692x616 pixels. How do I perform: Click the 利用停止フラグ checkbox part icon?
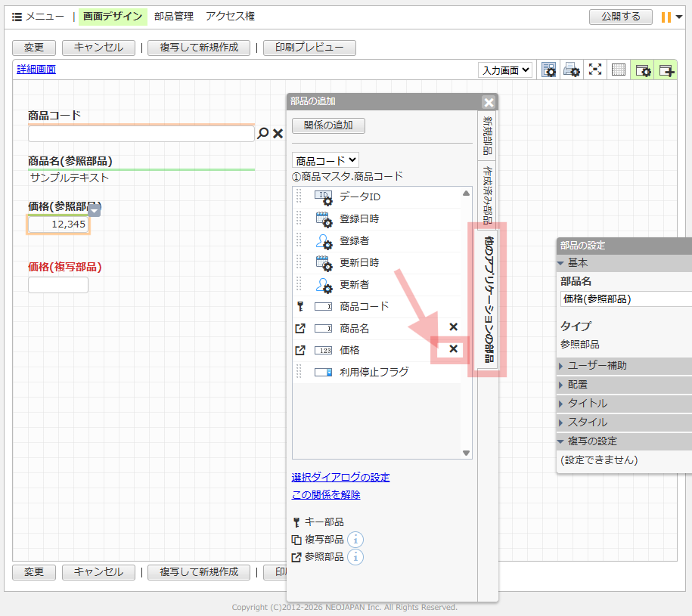click(324, 372)
